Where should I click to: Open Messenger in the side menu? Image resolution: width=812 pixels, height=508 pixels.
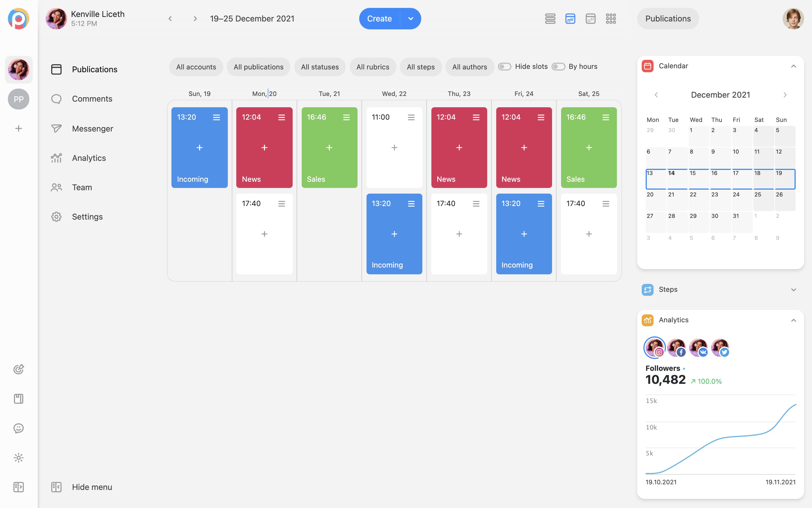point(82,128)
